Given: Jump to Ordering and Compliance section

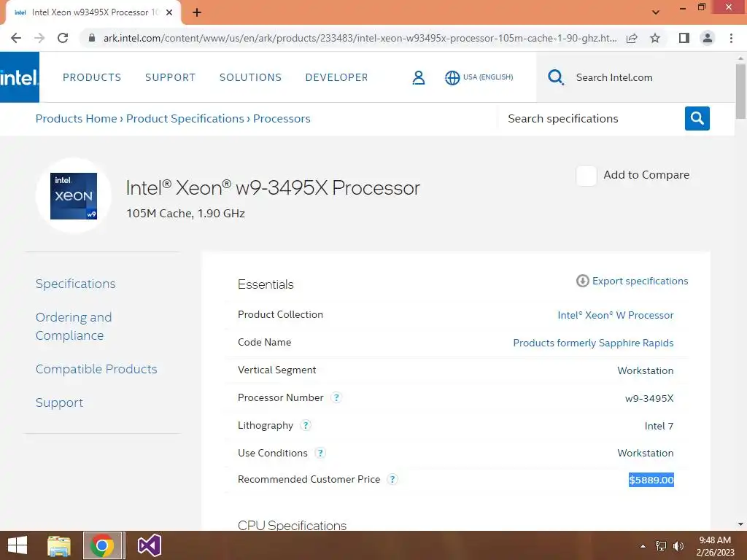Looking at the screenshot, I should point(74,326).
